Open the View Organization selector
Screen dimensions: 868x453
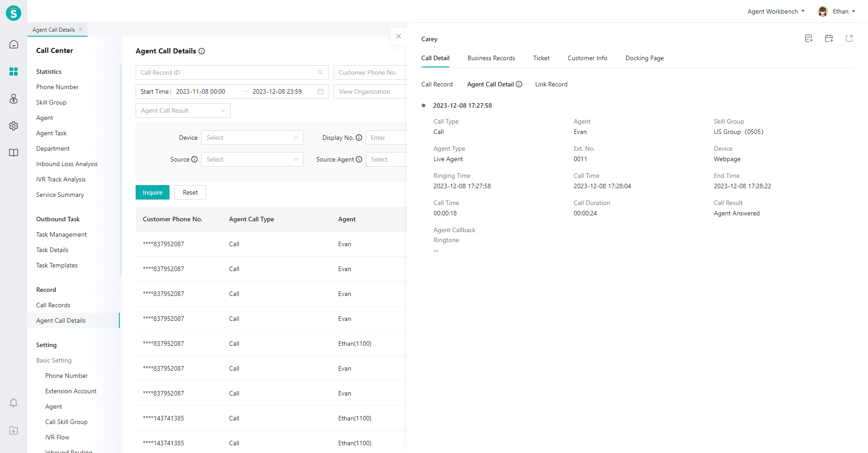(370, 91)
